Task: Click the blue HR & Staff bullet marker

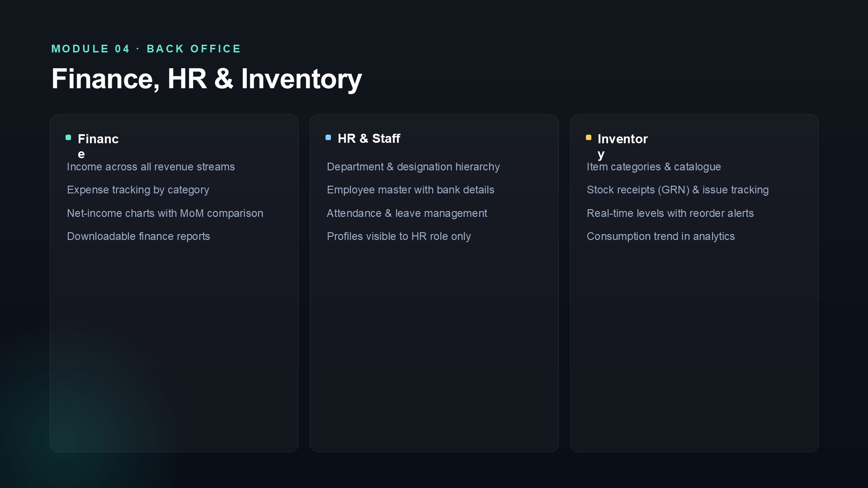Action: coord(328,137)
